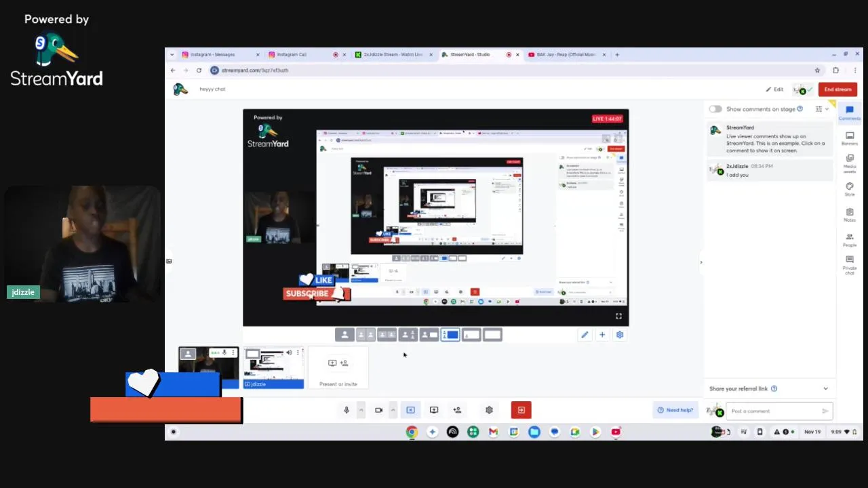The height and width of the screenshot is (488, 868).
Task: Reload the StreamYard page
Action: (199, 70)
